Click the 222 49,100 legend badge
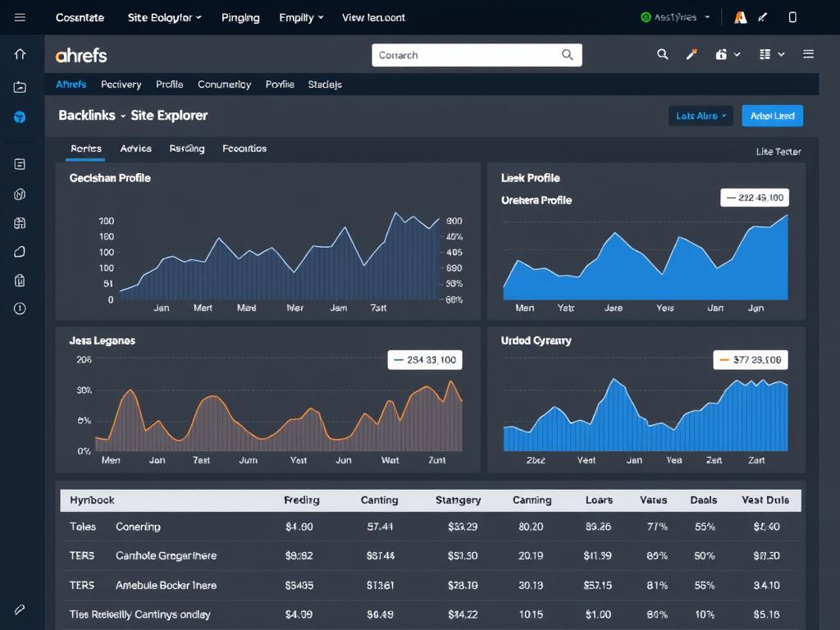The image size is (840, 630). tap(755, 198)
